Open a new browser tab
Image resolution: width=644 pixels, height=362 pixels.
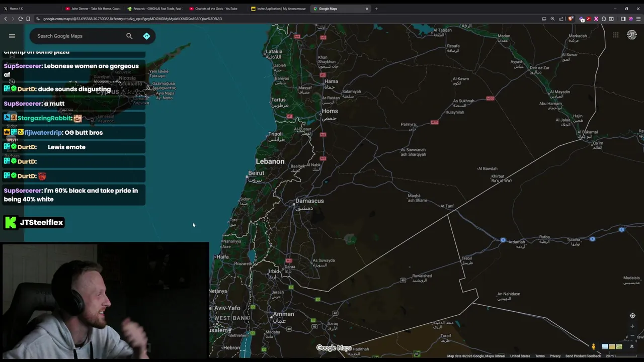(376, 9)
